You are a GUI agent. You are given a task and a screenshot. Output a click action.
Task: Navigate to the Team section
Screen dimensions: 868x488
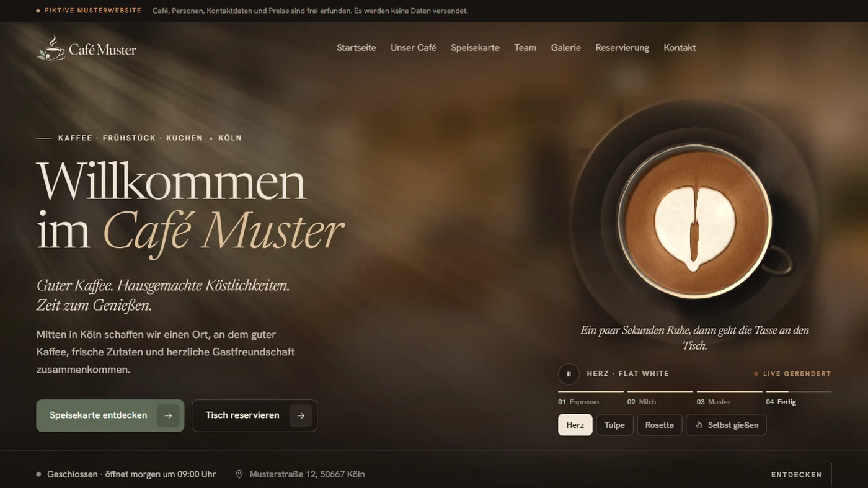[525, 48]
